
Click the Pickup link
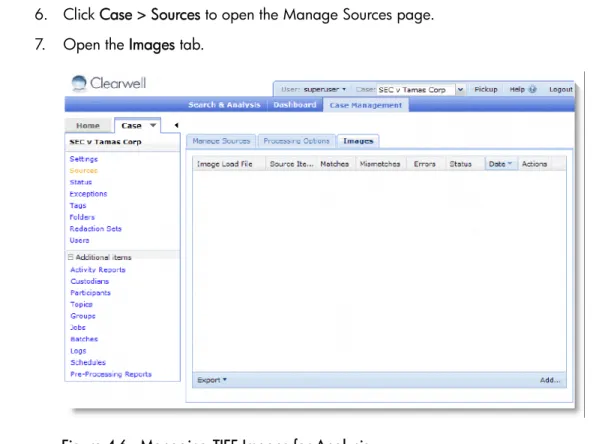(x=486, y=89)
